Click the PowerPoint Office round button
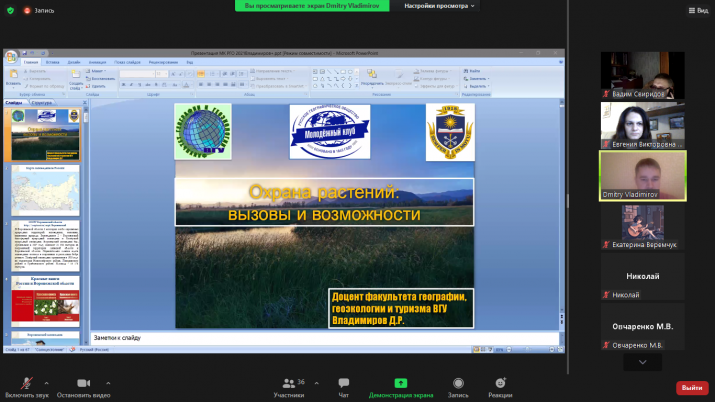The height and width of the screenshot is (402, 715). pos(11,57)
